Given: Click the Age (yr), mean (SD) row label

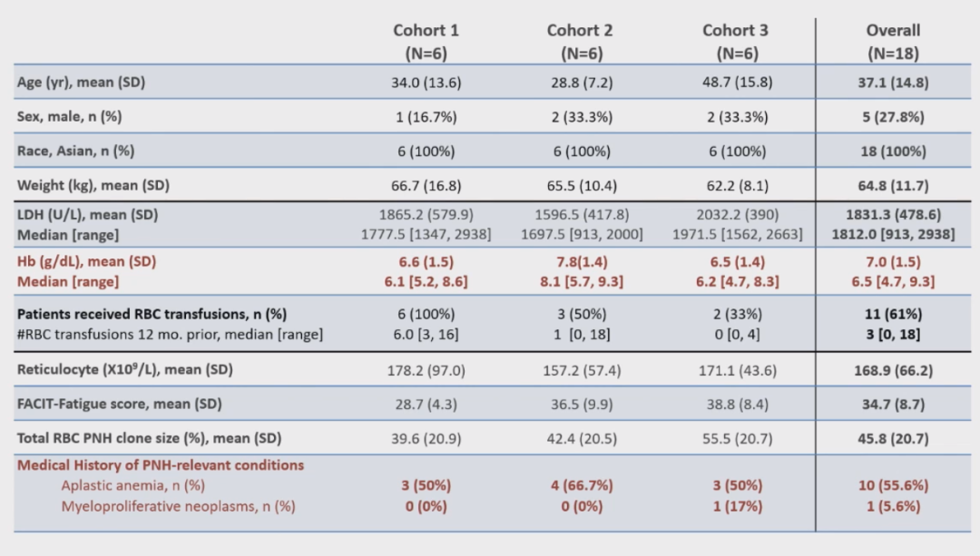Looking at the screenshot, I should point(82,83).
